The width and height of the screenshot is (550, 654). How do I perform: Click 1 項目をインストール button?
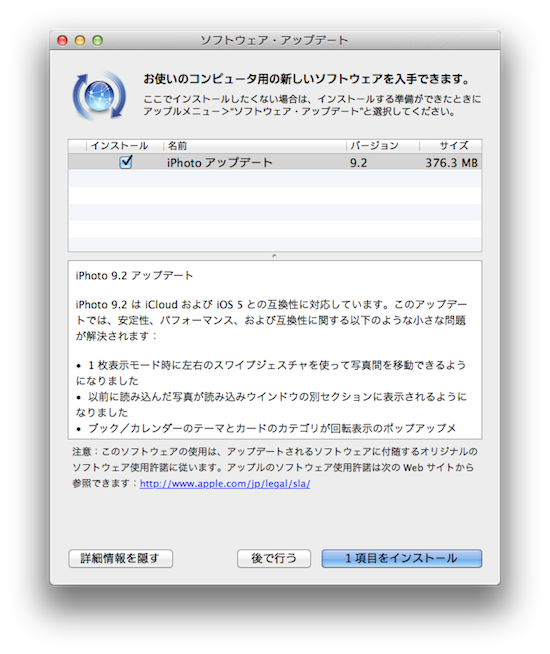402,558
